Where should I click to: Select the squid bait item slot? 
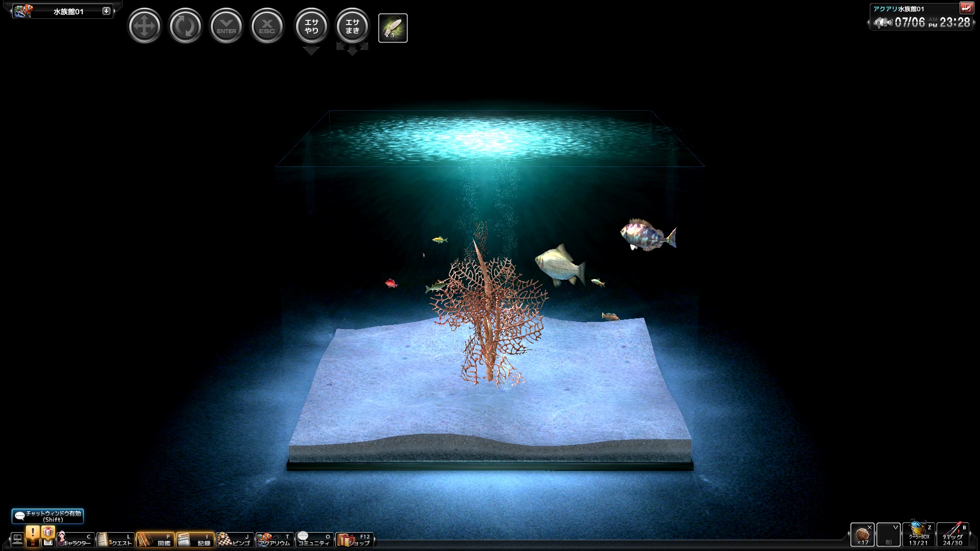coord(393,28)
